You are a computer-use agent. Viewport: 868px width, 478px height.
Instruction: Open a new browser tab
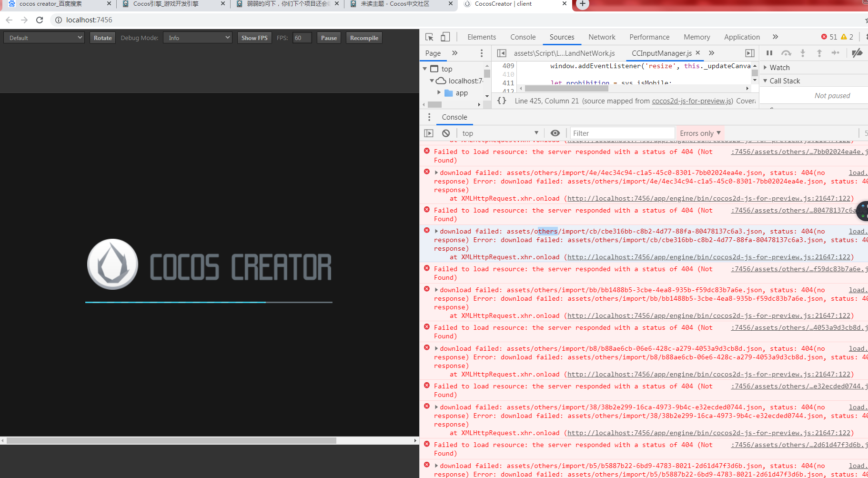[582, 4]
